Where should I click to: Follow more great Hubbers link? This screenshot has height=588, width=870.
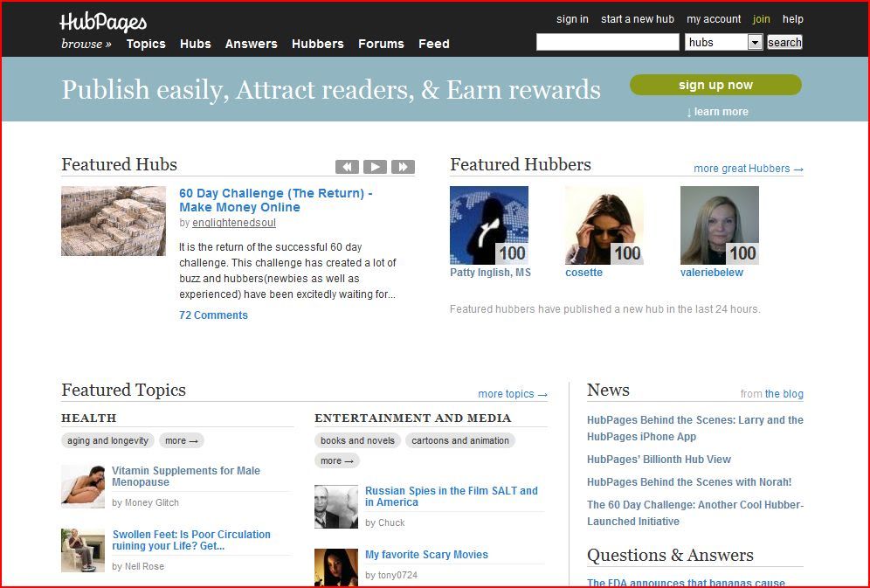coord(749,169)
